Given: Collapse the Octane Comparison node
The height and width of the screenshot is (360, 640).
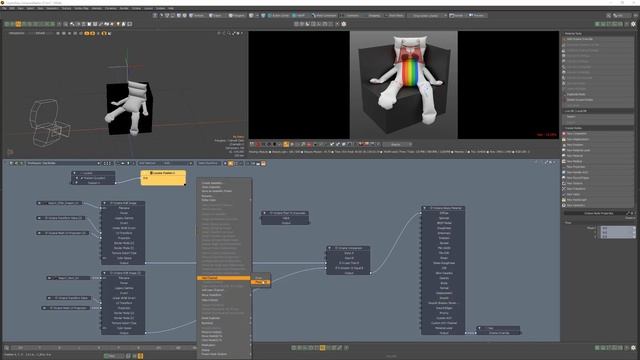Looking at the screenshot, I should (x=330, y=248).
